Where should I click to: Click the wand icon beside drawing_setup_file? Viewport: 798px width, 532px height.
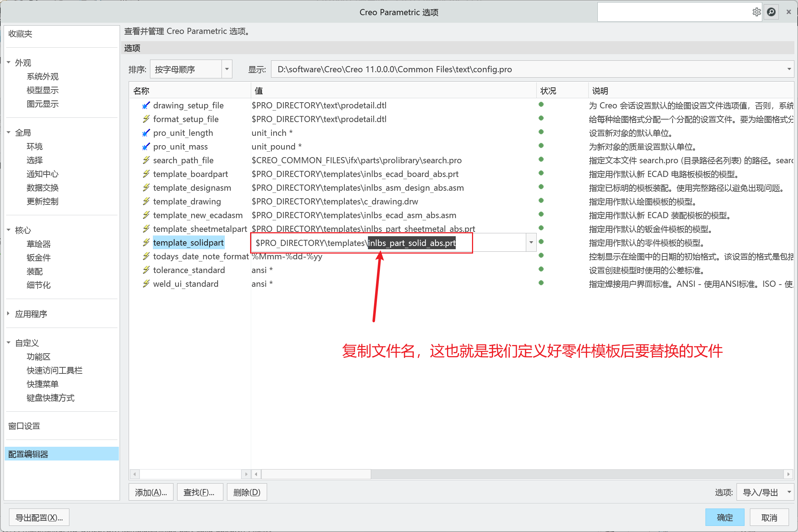coord(146,105)
